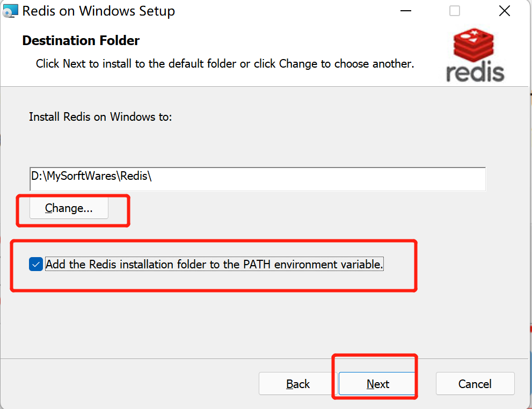The width and height of the screenshot is (532, 409).
Task: Click the 'Install Redis on Windows to:' label
Action: pyautogui.click(x=100, y=116)
